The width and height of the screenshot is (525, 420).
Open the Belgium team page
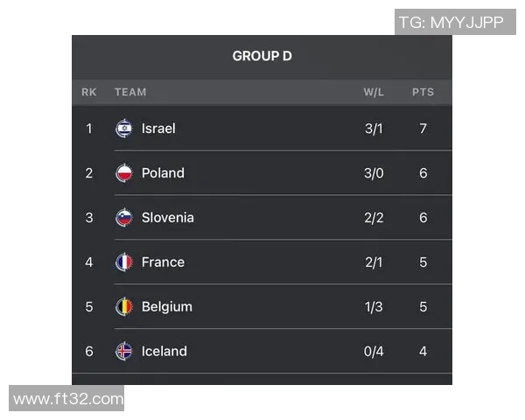tap(167, 307)
